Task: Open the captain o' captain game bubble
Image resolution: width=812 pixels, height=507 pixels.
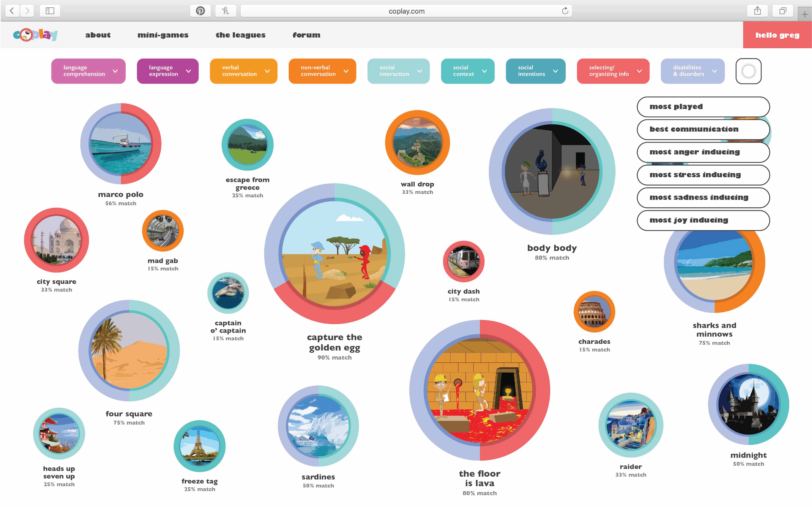Action: (x=228, y=293)
